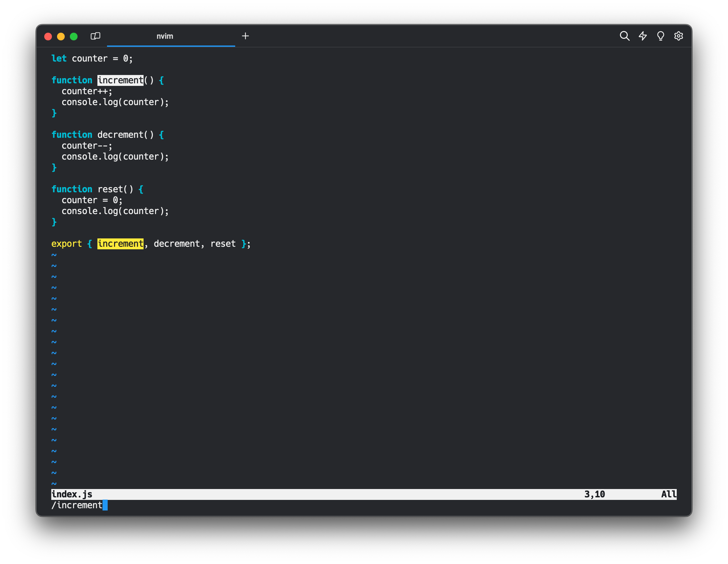The image size is (728, 564).
Task: Add a new tab with plus icon
Action: click(x=245, y=36)
